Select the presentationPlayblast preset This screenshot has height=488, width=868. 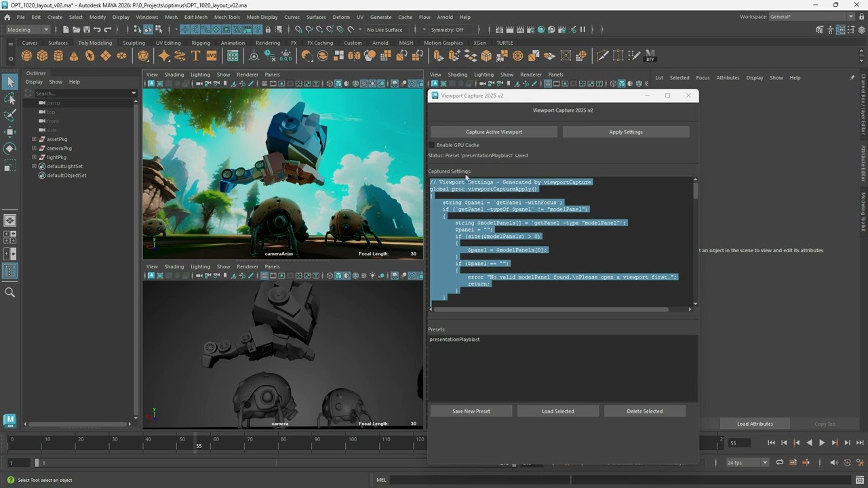click(454, 339)
